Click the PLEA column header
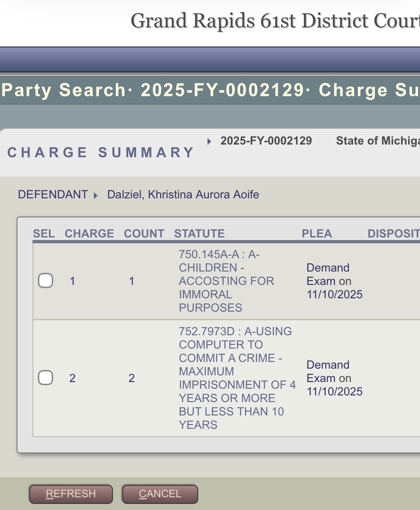The width and height of the screenshot is (420, 510). click(317, 234)
